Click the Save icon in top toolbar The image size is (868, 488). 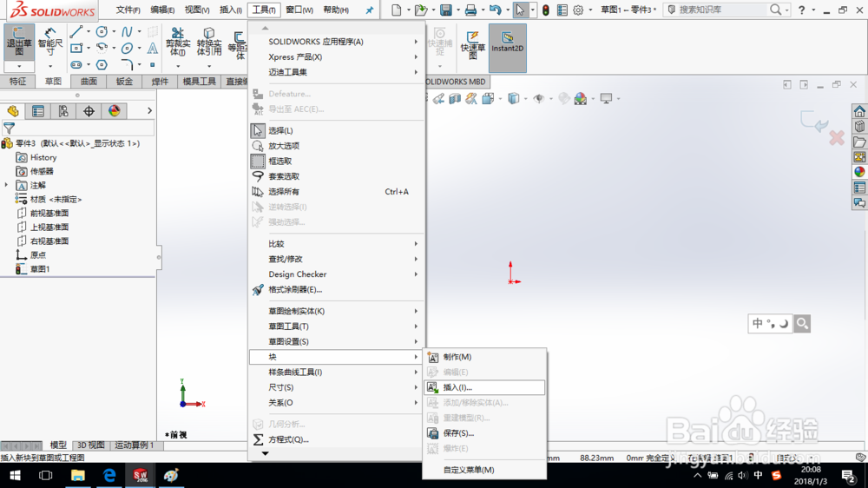pyautogui.click(x=445, y=10)
